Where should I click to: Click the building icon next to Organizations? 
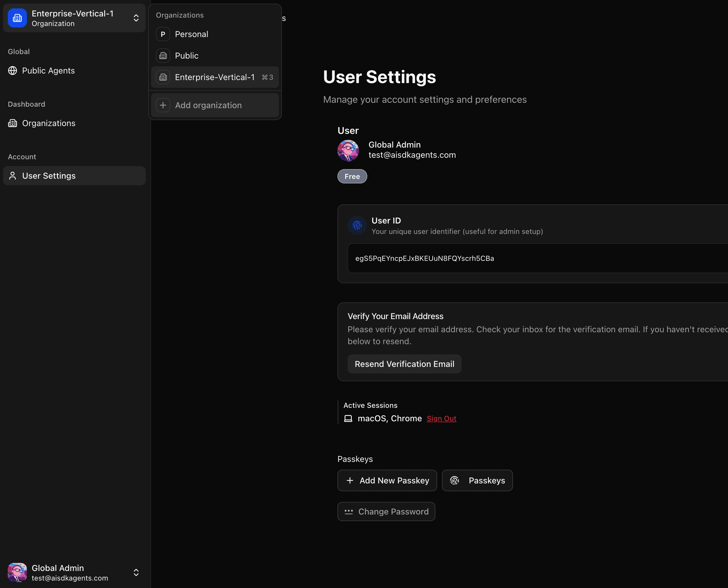(x=13, y=123)
